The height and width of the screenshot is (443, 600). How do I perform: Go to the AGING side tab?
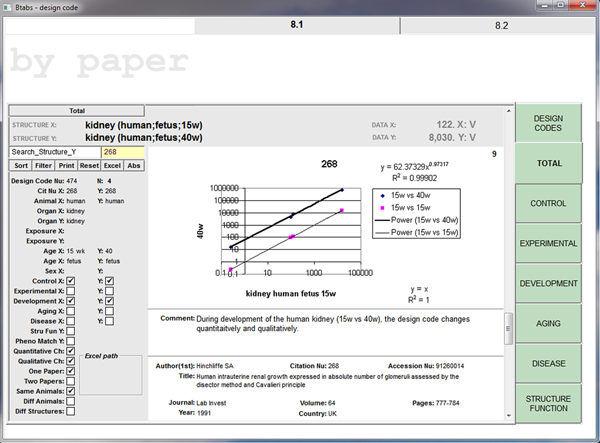(548, 324)
